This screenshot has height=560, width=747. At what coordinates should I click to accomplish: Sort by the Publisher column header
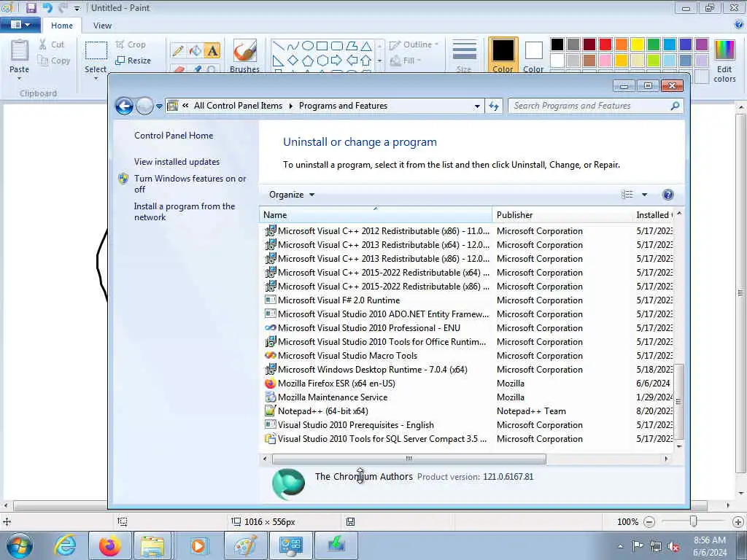click(562, 215)
